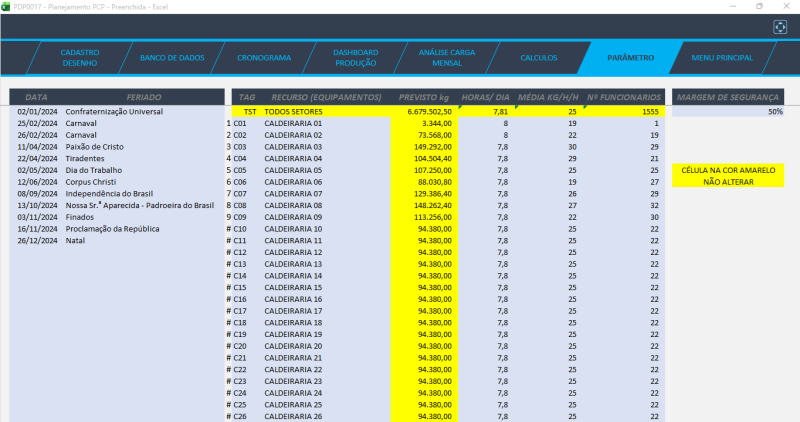This screenshot has height=422, width=800.
Task: Click the active Parâmetro tab
Action: 630,58
